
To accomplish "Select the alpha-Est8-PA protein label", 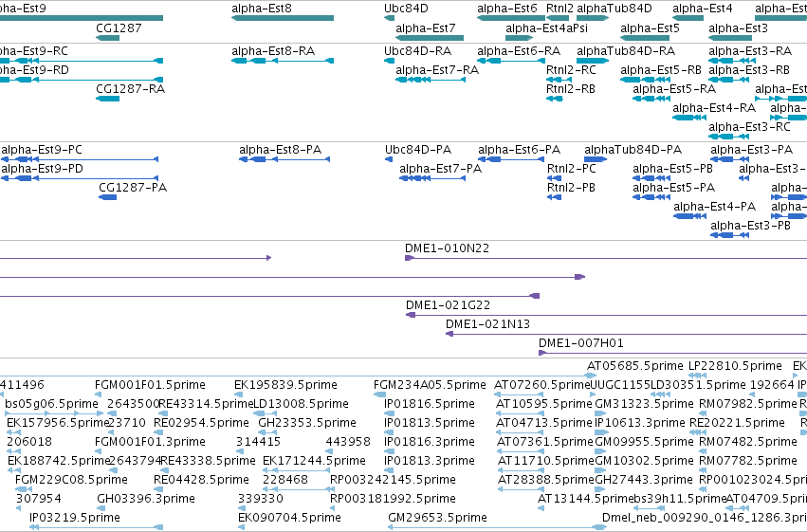I will click(281, 149).
